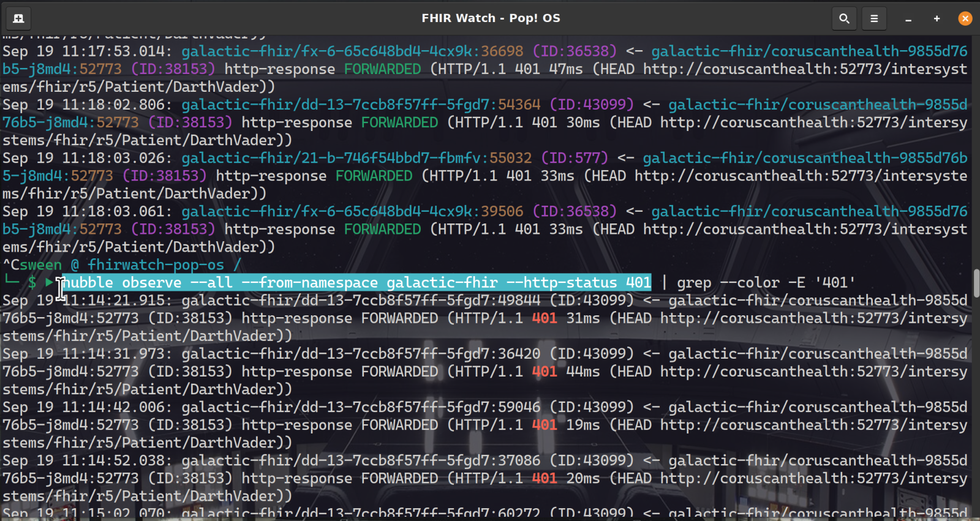Click the highlighted hubble observe command text
980x521 pixels.
[x=356, y=282]
